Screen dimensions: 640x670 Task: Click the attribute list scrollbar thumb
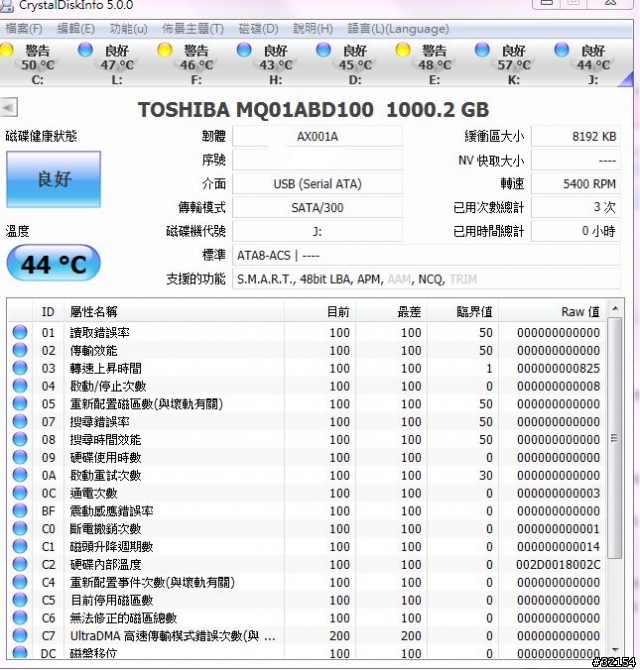(x=615, y=438)
